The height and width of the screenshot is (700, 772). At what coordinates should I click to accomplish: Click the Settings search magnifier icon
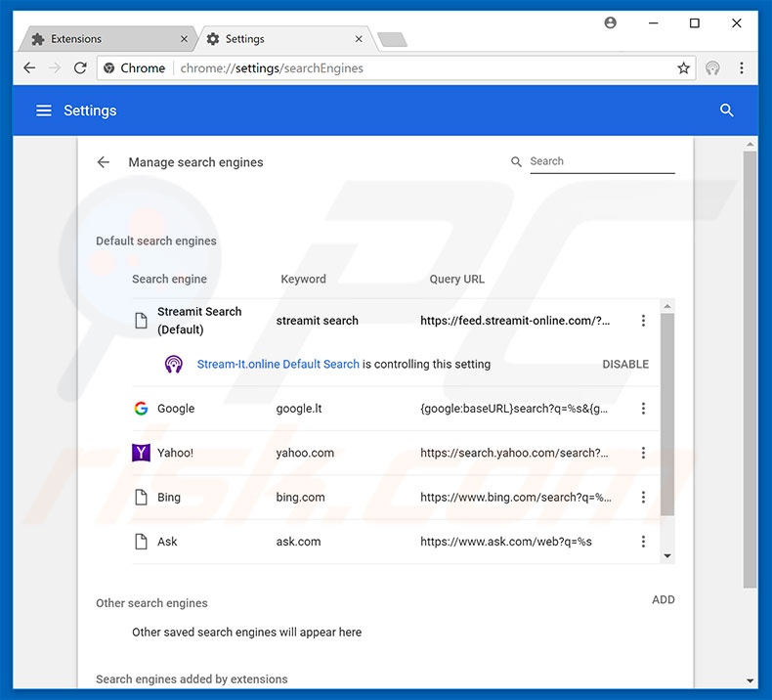(x=727, y=110)
